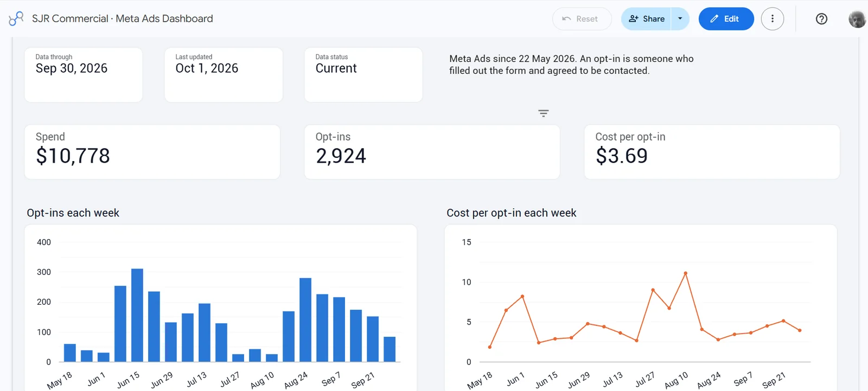Click the report title SJR Commercial

(x=122, y=18)
